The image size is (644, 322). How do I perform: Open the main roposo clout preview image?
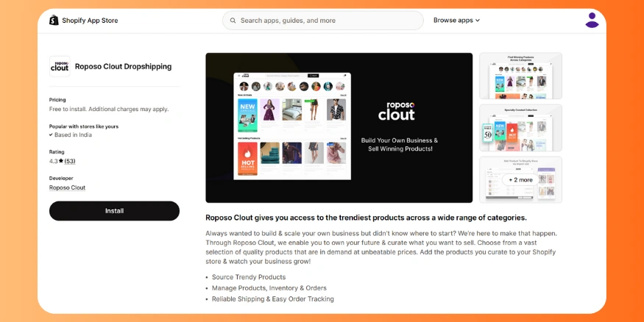pyautogui.click(x=339, y=128)
